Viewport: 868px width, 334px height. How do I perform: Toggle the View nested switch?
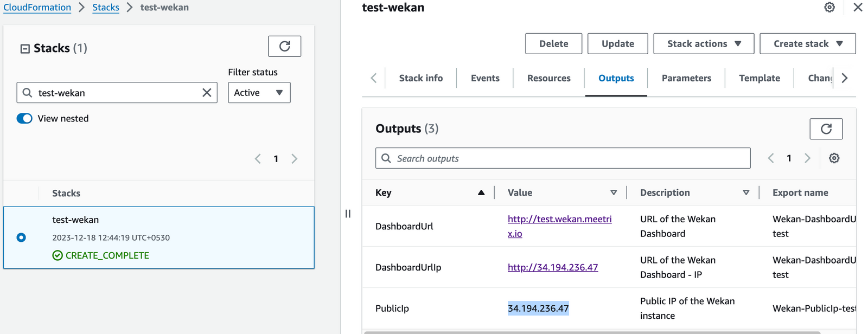pyautogui.click(x=24, y=118)
